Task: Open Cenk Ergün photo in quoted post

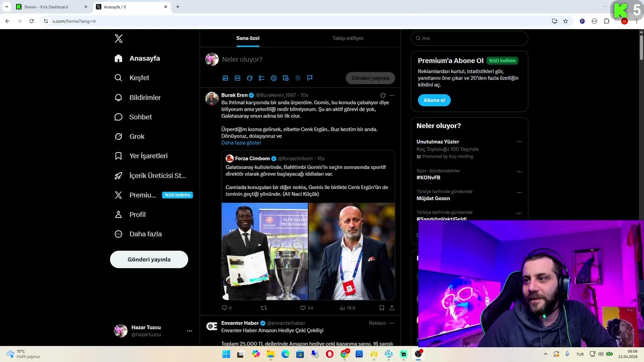Action: pyautogui.click(x=352, y=251)
